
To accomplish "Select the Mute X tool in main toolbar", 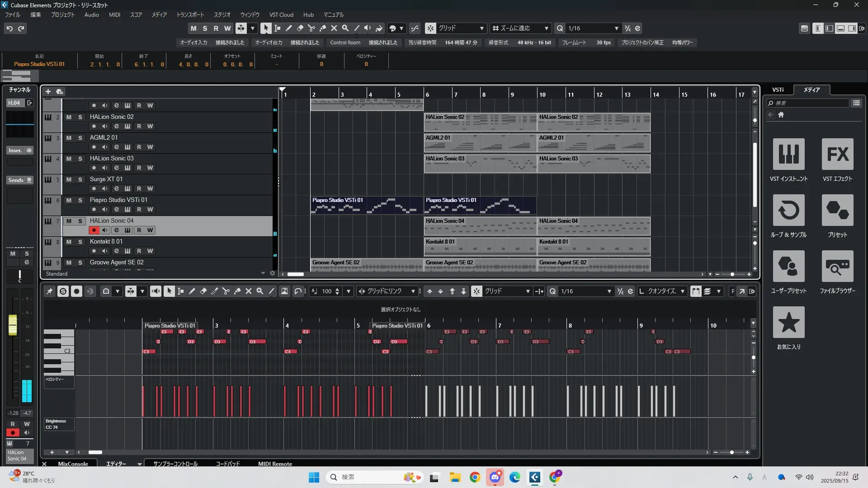I will click(334, 28).
